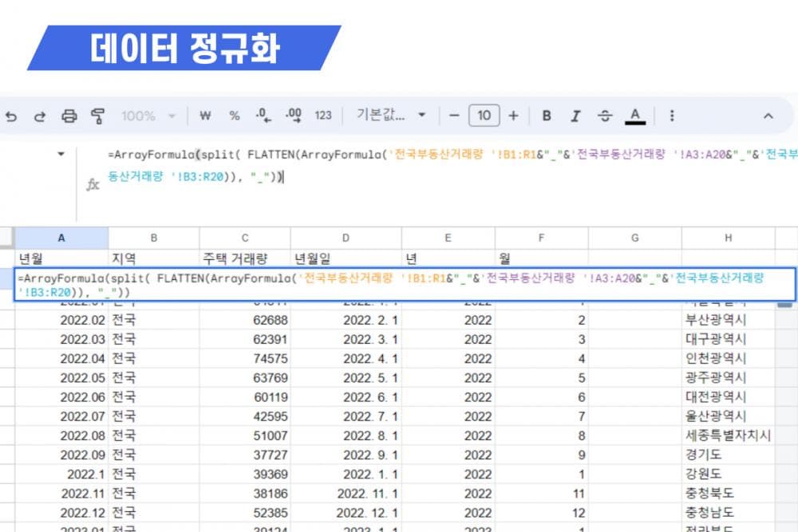The height and width of the screenshot is (532, 798).
Task: Select column A header
Action: [61, 238]
